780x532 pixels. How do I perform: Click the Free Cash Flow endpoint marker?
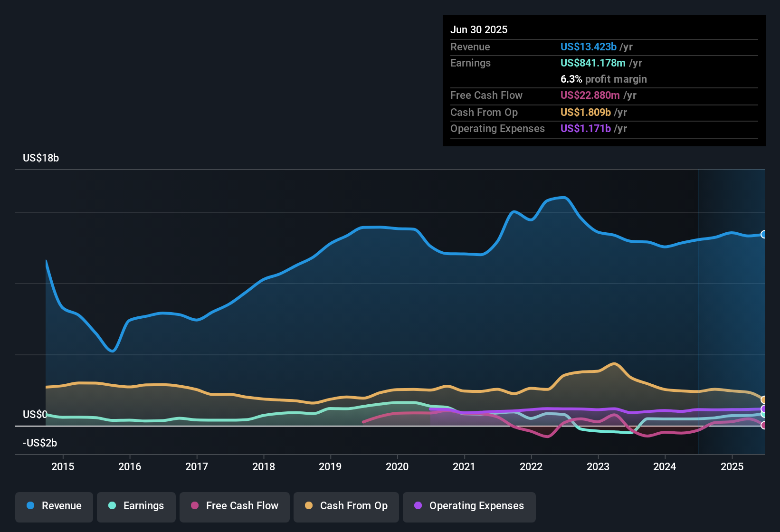coord(763,425)
